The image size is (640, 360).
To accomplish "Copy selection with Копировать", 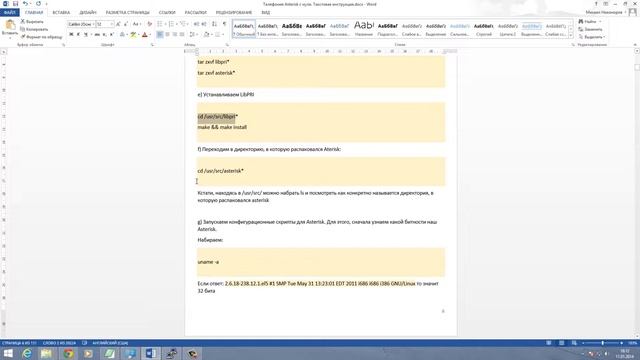I will [34, 29].
